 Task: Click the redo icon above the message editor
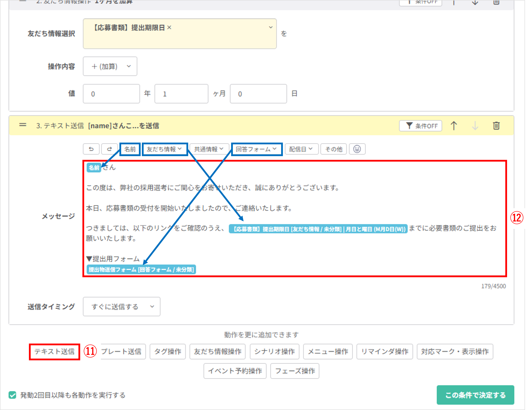pyautogui.click(x=109, y=149)
